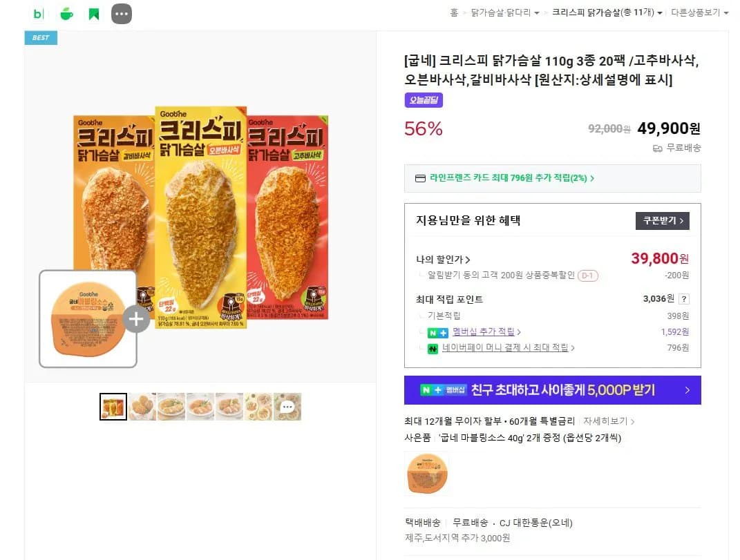
Task: Click the 친구 초대하고 5,000P 받기 banner
Action: coord(553,390)
